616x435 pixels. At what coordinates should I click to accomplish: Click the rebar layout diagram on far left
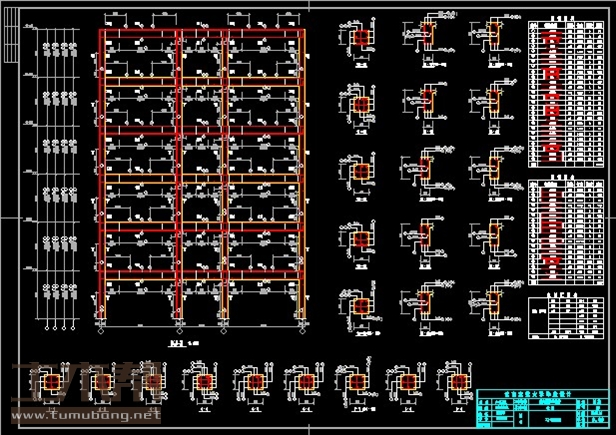point(57,175)
